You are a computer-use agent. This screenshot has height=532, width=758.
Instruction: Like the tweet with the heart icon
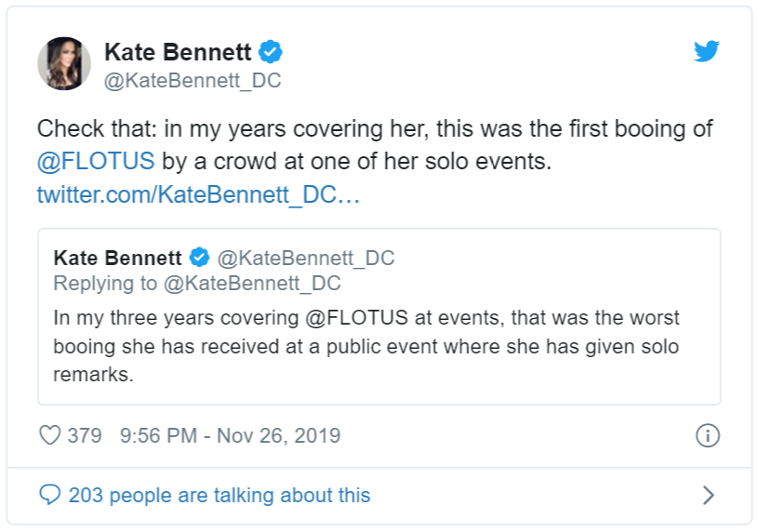[x=49, y=435]
